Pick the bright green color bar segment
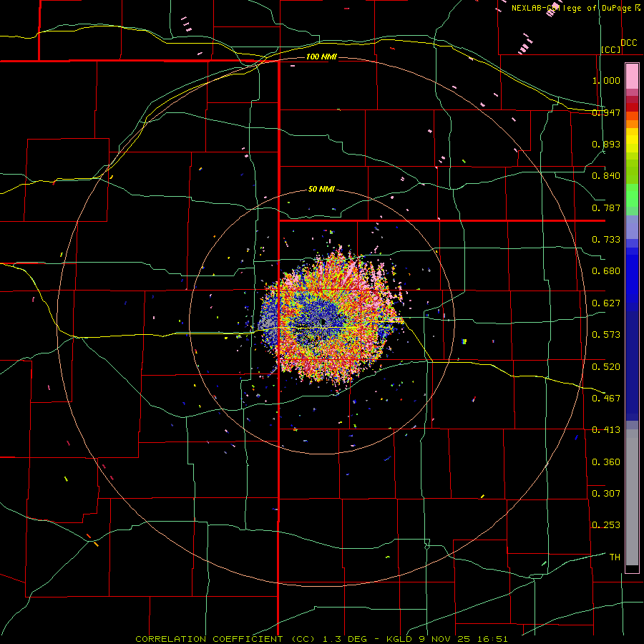644x644 pixels. (x=632, y=195)
